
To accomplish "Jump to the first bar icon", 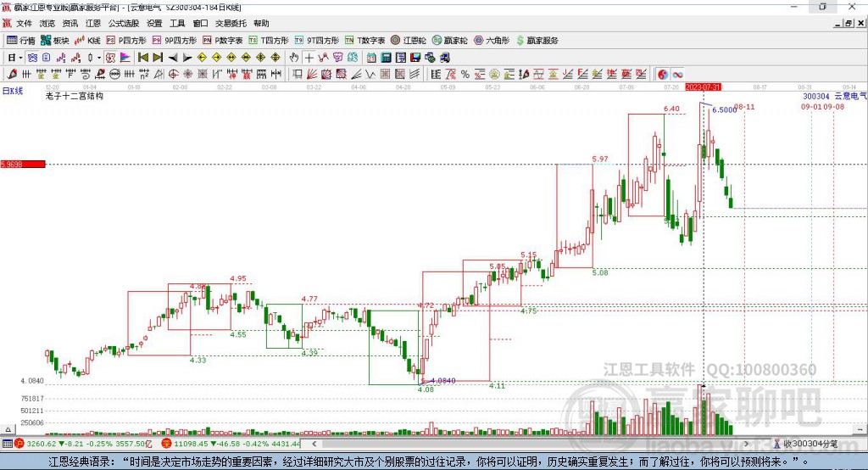I will 142,58.
